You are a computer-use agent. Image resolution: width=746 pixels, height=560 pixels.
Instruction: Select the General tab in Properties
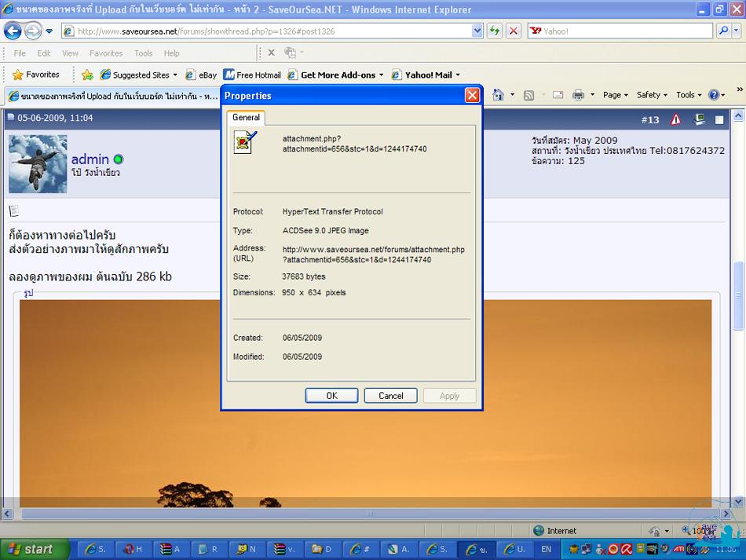coord(246,117)
